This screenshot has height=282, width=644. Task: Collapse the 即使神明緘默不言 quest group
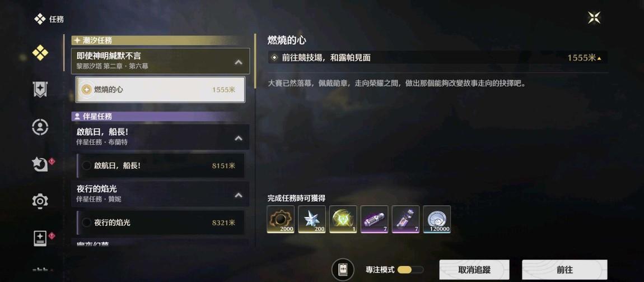tap(238, 62)
